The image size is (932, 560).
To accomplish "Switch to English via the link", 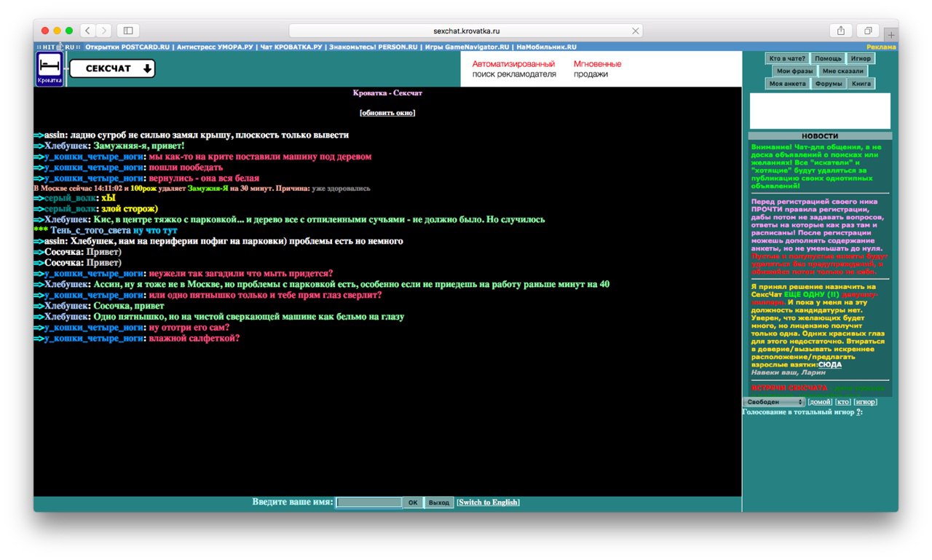I will (489, 502).
